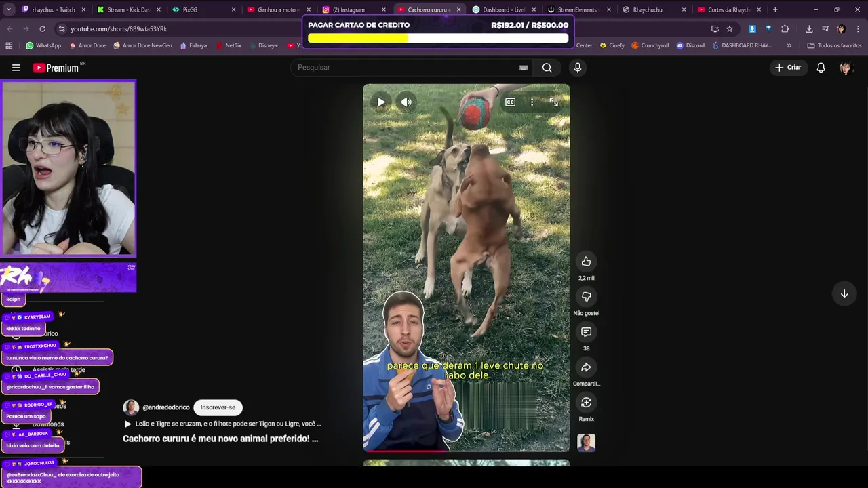
Task: Expand the Short to fullscreen
Action: 553,102
